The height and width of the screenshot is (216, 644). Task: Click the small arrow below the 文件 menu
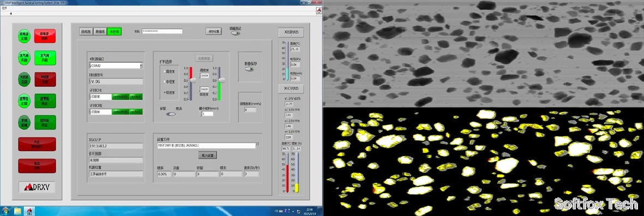tap(11, 14)
